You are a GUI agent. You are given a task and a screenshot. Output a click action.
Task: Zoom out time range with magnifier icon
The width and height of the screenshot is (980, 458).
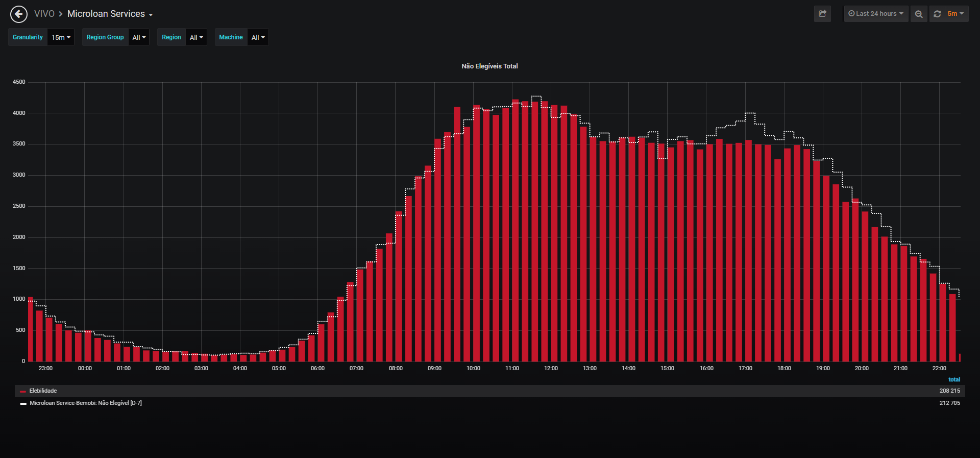click(x=919, y=14)
